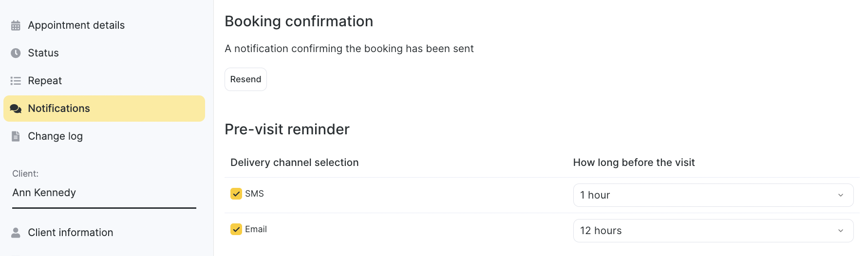
Task: Click the SMS label text
Action: tap(254, 194)
